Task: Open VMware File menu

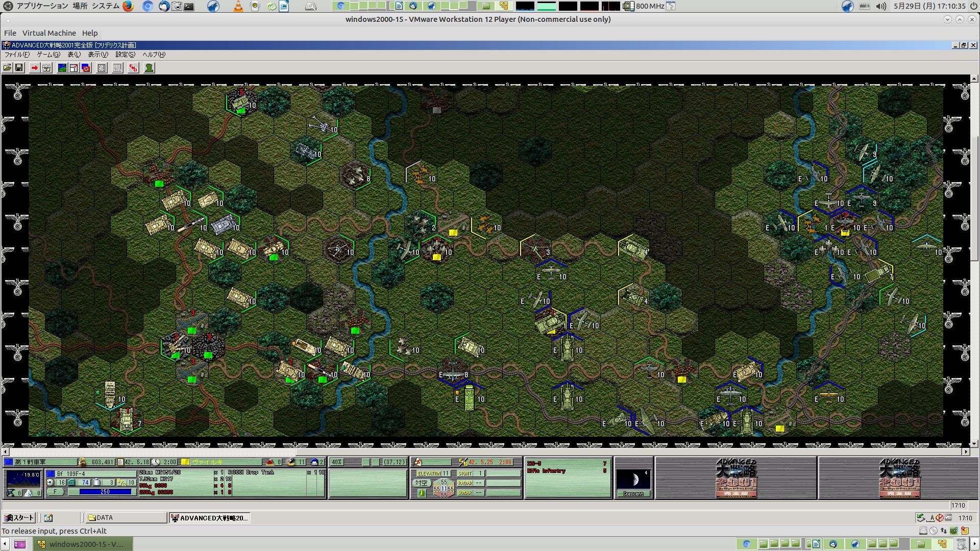Action: 10,33
